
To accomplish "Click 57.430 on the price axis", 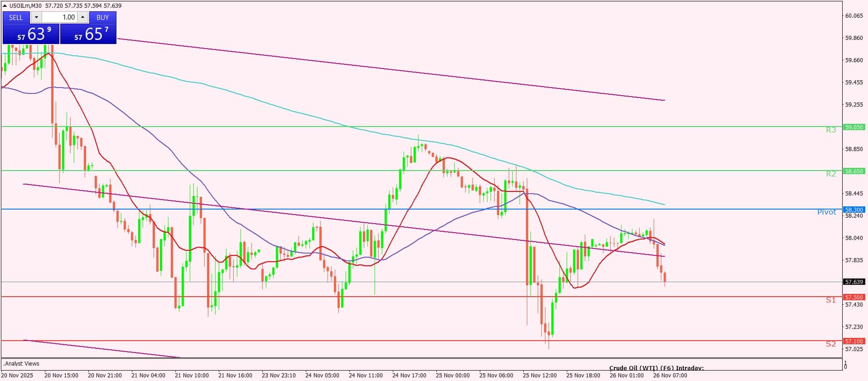I will (854, 305).
